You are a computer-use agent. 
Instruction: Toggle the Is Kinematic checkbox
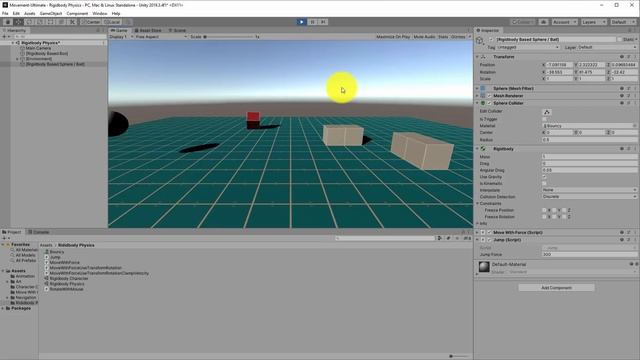coord(544,184)
